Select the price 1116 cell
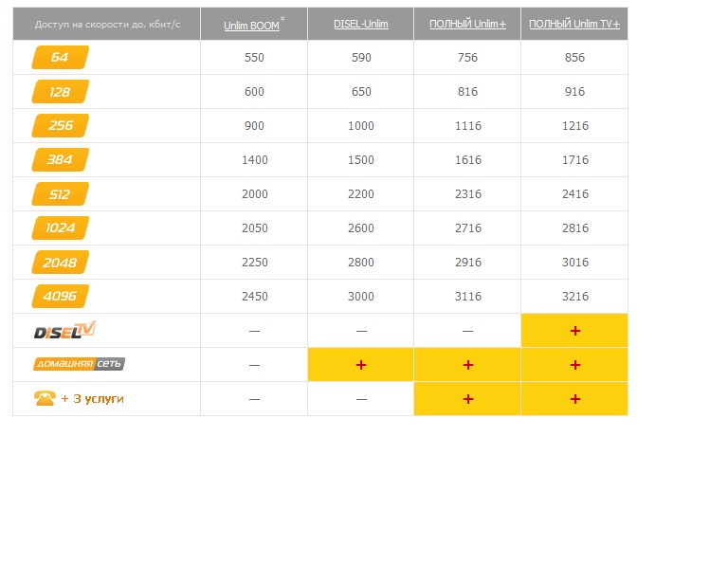This screenshot has width=728, height=582. 468,126
